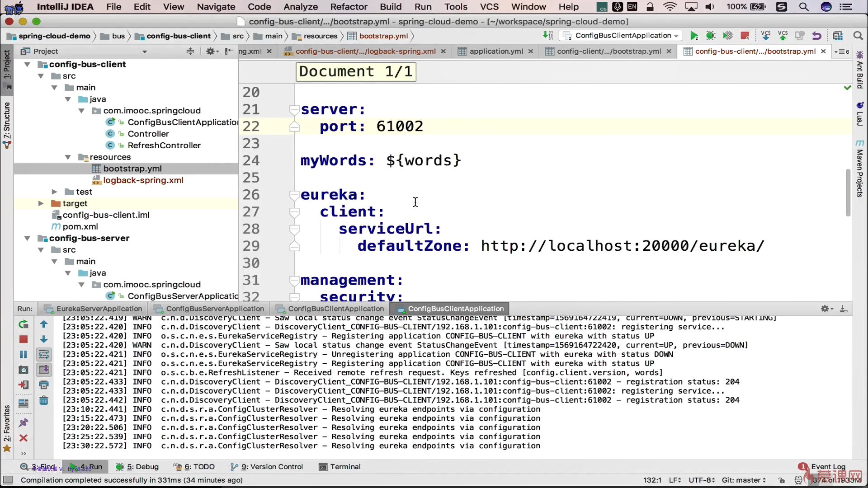Open the Refactor menu
868x488 pixels.
click(x=349, y=7)
